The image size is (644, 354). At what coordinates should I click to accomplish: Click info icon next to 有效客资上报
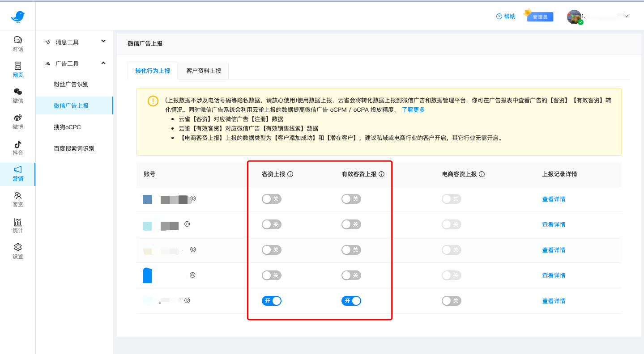(382, 174)
